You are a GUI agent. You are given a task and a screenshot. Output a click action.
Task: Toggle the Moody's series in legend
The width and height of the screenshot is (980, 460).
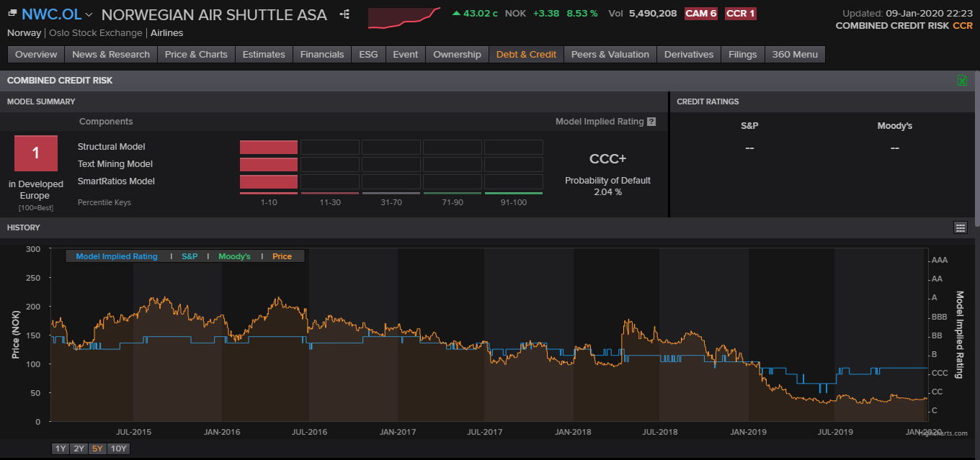234,256
